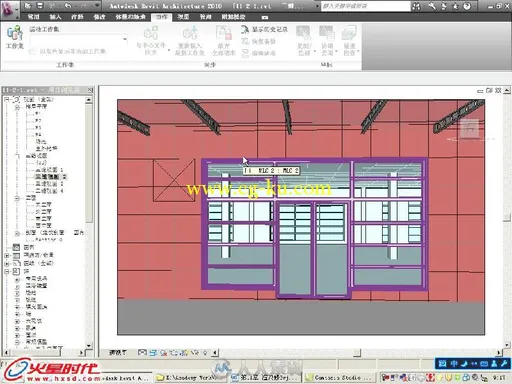Click Project Browser scroll down arrow

(x=89, y=346)
